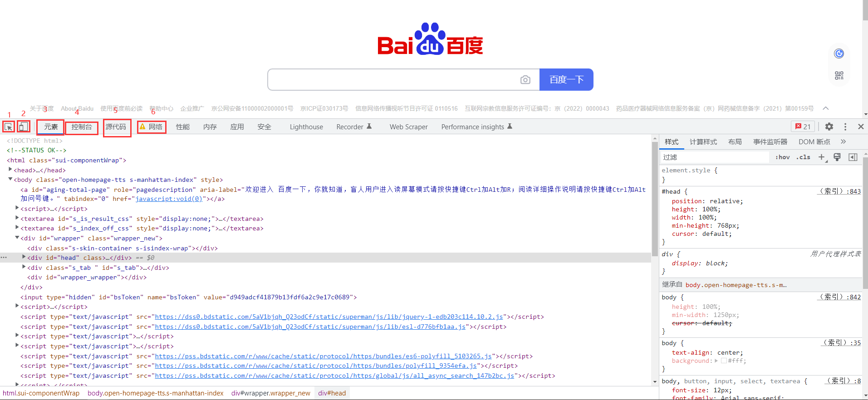This screenshot has height=400, width=868.
Task: Toggle the :hov element state panel
Action: (x=782, y=157)
